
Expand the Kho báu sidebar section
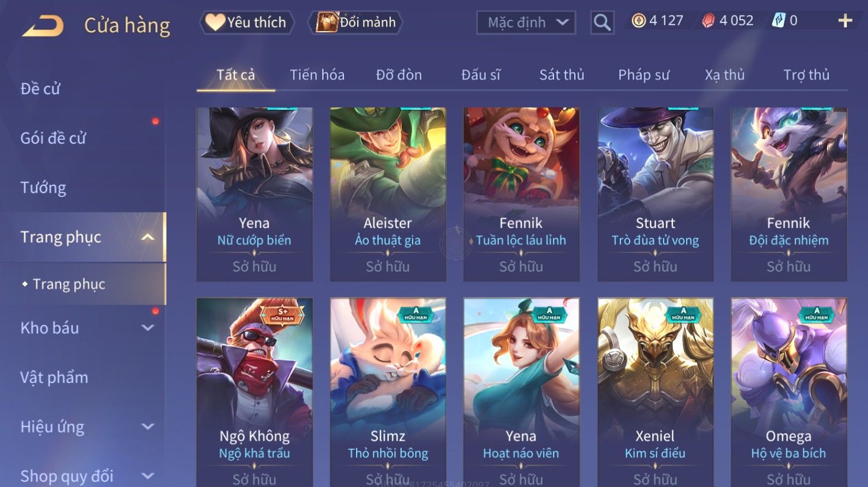tap(148, 328)
